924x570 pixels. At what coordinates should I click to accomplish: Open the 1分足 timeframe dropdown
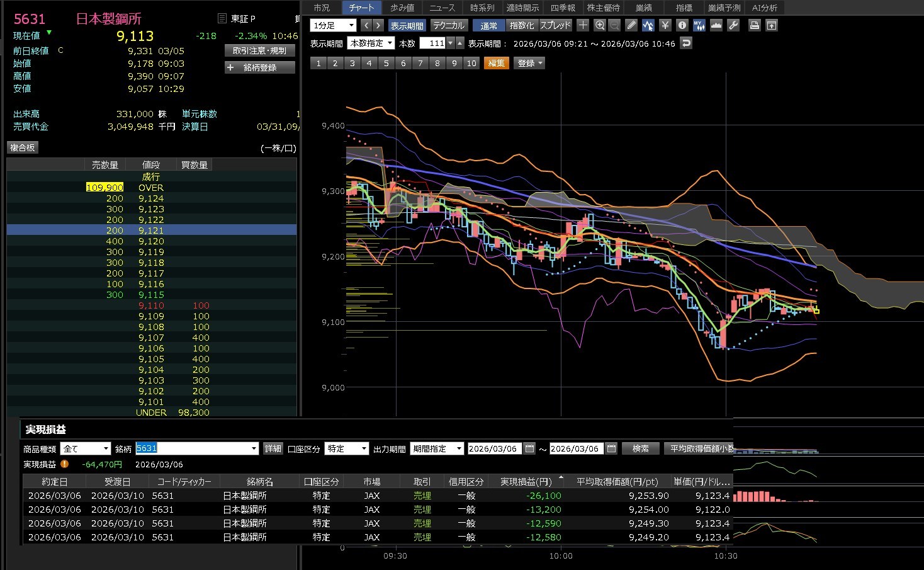(x=334, y=26)
